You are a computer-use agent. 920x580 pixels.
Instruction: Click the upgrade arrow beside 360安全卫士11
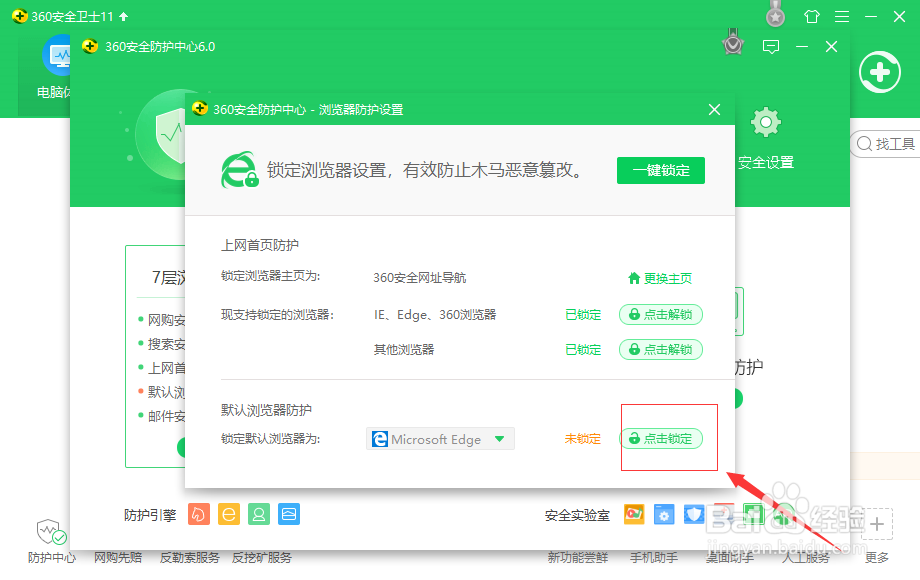[x=123, y=16]
